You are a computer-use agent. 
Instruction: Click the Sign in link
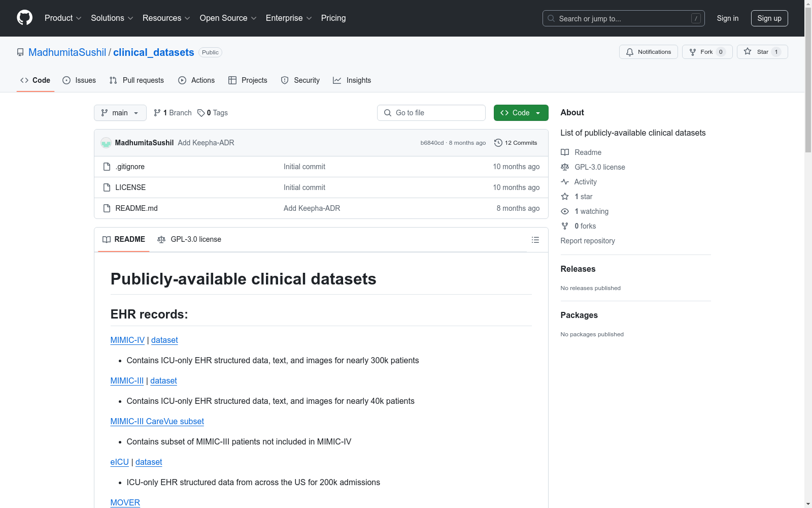[x=728, y=18]
